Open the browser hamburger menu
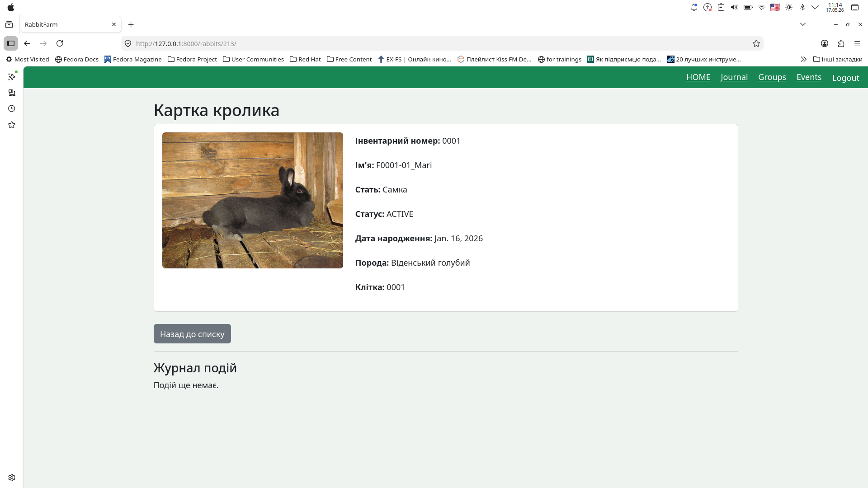This screenshot has width=868, height=488. pyautogui.click(x=857, y=43)
